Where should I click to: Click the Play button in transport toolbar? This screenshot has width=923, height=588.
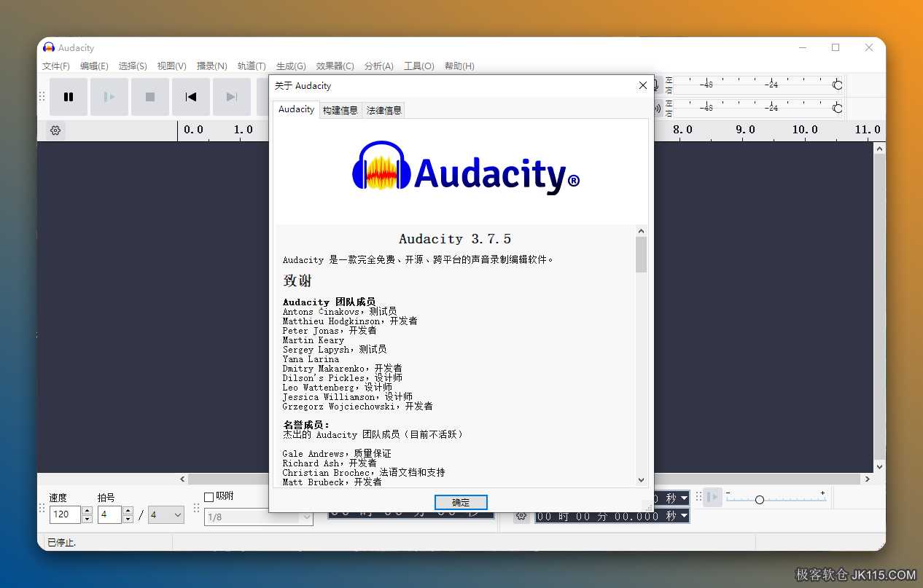(109, 97)
